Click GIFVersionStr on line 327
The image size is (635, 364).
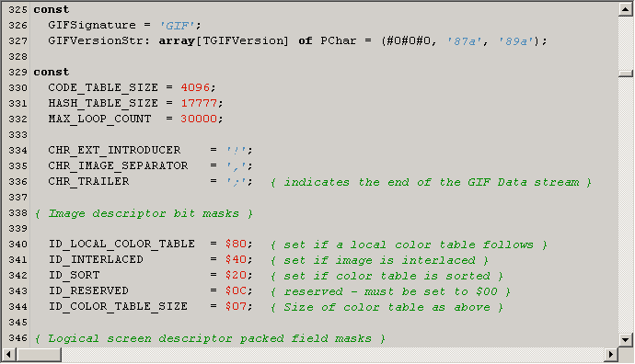click(96, 40)
